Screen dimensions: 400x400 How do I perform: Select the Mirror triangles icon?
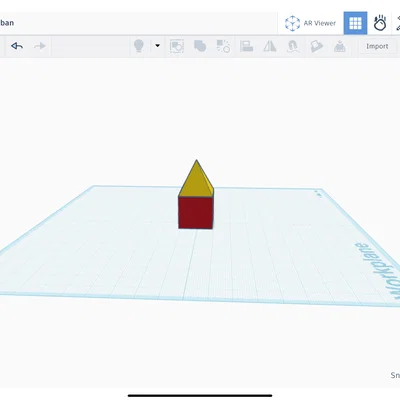(x=270, y=46)
